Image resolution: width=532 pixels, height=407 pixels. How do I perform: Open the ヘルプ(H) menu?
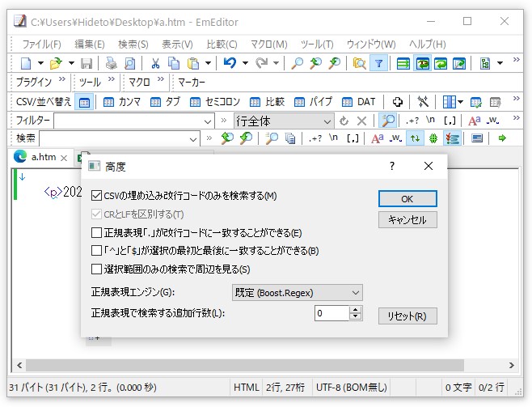(x=427, y=45)
